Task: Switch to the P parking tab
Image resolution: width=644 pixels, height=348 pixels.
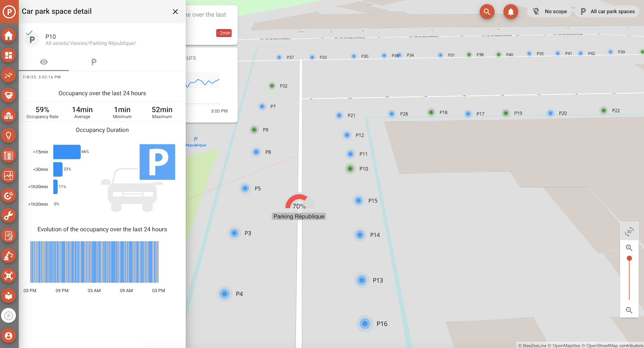Action: 94,62
